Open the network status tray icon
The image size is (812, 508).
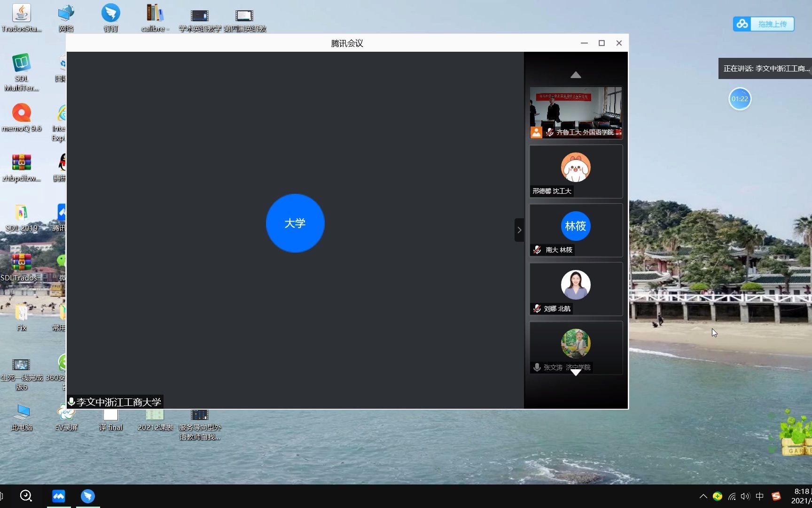coord(732,496)
